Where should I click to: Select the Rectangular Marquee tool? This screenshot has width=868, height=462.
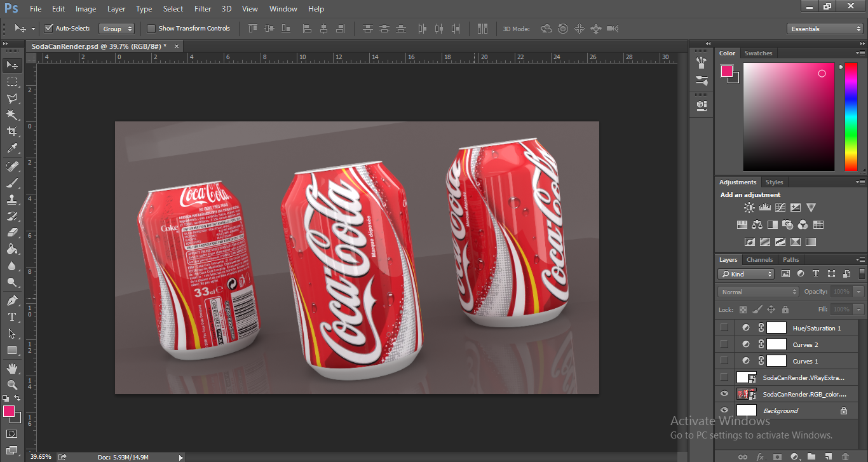tap(12, 82)
